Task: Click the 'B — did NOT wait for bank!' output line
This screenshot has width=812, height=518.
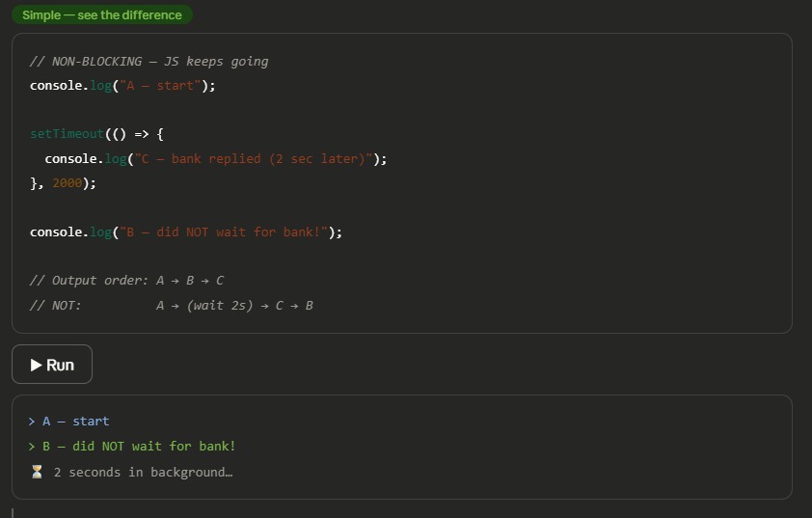Action: pyautogui.click(x=139, y=447)
